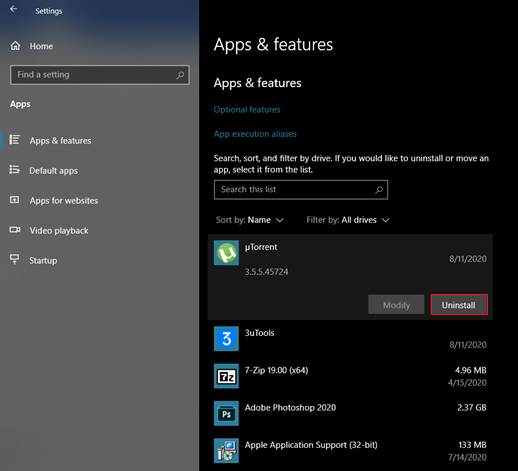Click the µTorrent version 3.5.5.45724 text
Viewport: 518px width, 471px height.
point(266,272)
